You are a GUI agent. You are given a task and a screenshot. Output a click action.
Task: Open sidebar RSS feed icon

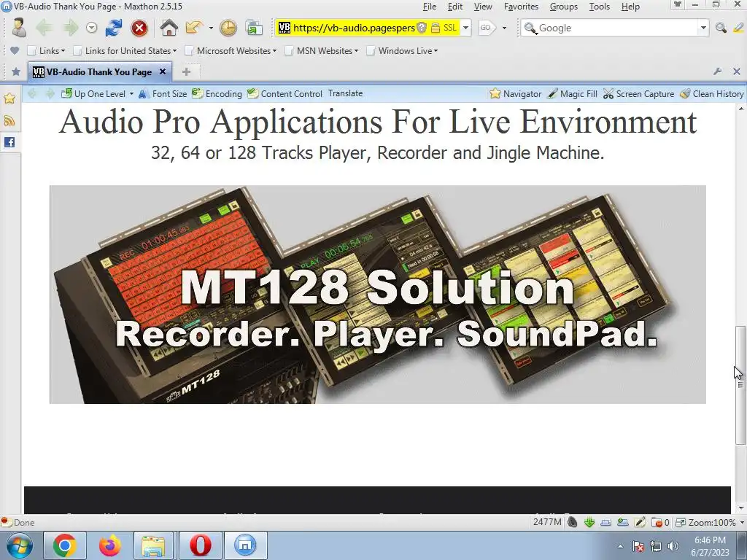click(9, 120)
